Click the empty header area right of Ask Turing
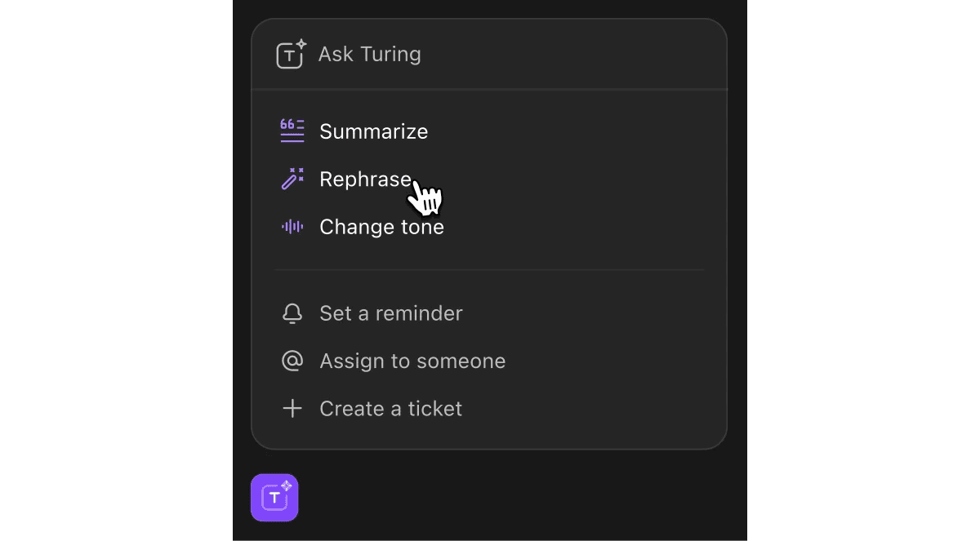This screenshot has height=541, width=980. (588, 55)
